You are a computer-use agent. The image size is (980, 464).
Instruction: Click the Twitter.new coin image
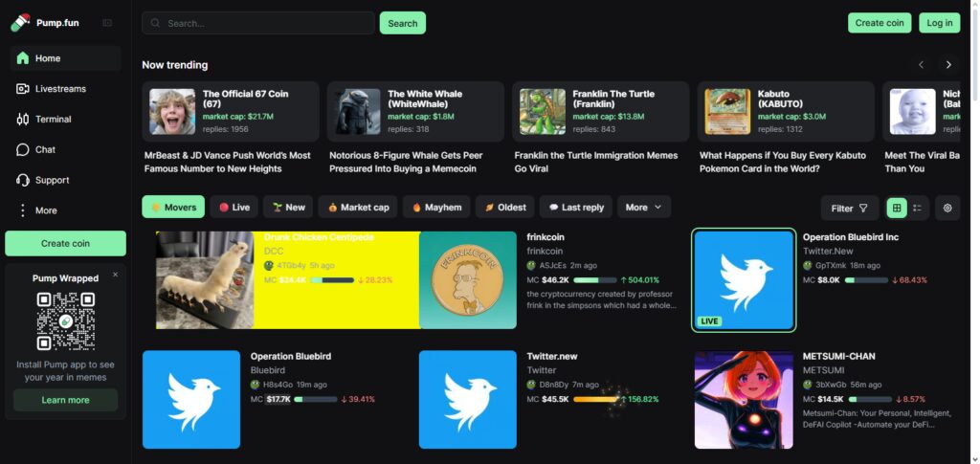coord(468,400)
